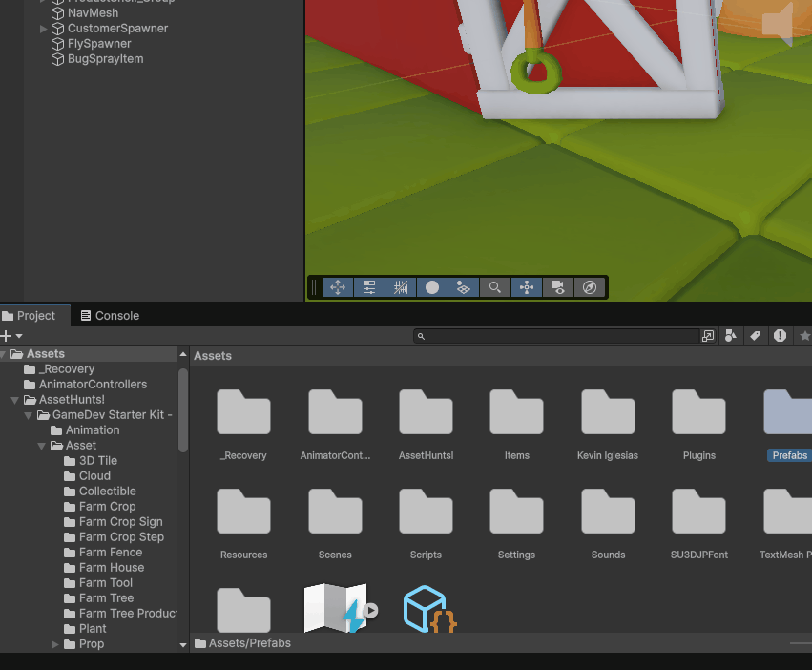
Task: Open search in new window icon
Action: tap(708, 336)
